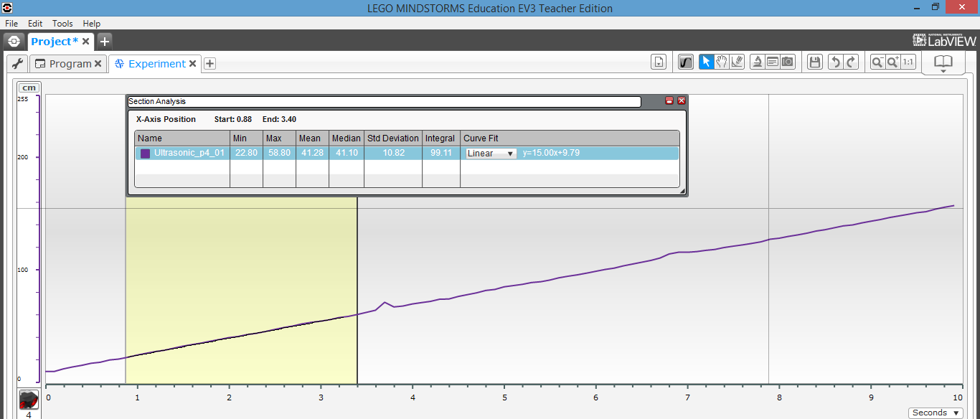This screenshot has height=419, width=980.
Task: Close the Project* tab
Action: [86, 42]
